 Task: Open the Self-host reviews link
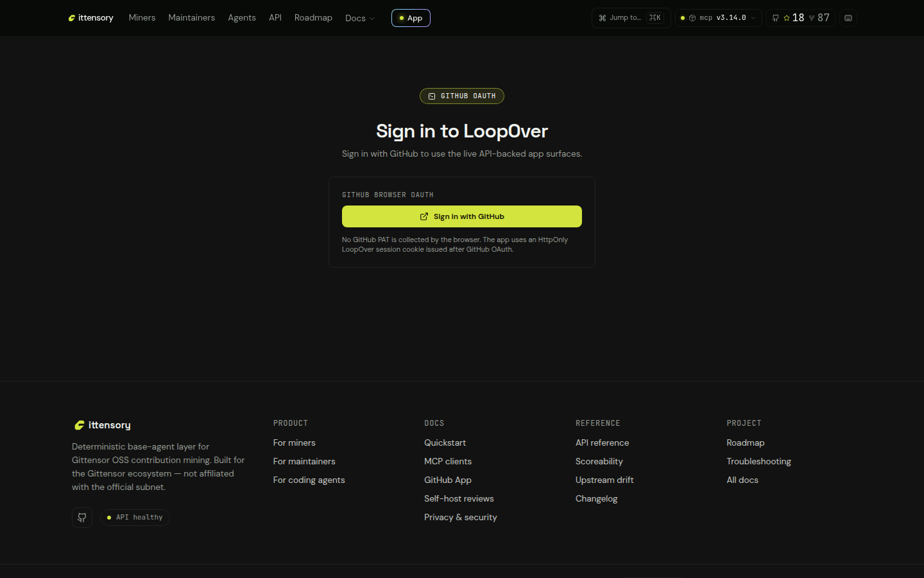(x=459, y=498)
